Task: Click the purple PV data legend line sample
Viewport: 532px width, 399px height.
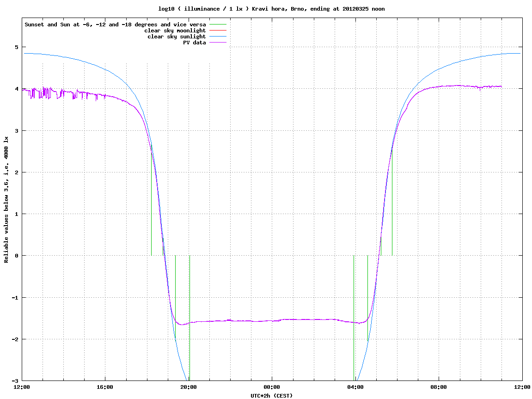Action: 218,43
